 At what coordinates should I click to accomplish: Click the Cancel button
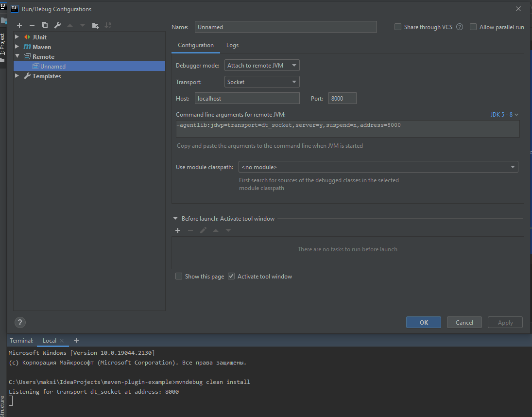point(464,322)
